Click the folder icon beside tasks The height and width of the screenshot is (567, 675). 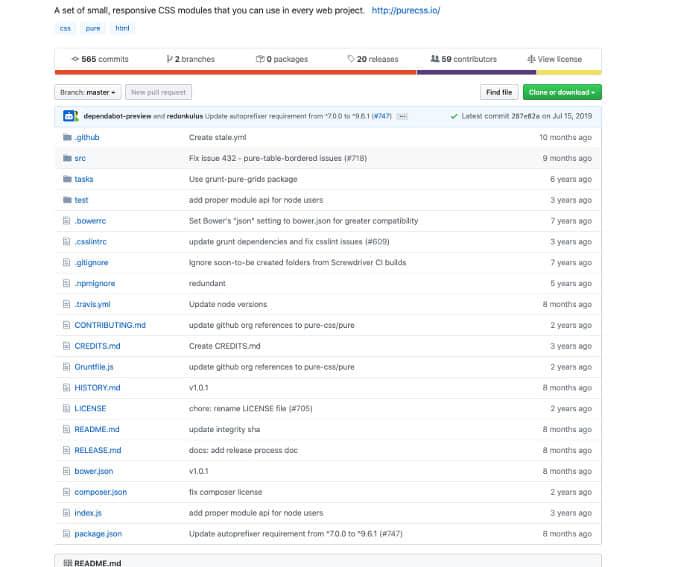pos(65,179)
